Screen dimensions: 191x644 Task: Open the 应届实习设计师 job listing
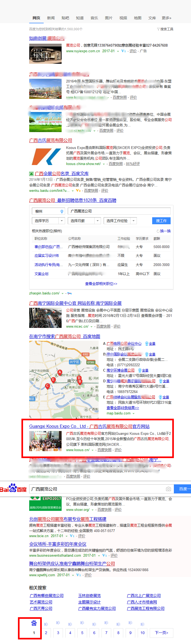[47, 256]
